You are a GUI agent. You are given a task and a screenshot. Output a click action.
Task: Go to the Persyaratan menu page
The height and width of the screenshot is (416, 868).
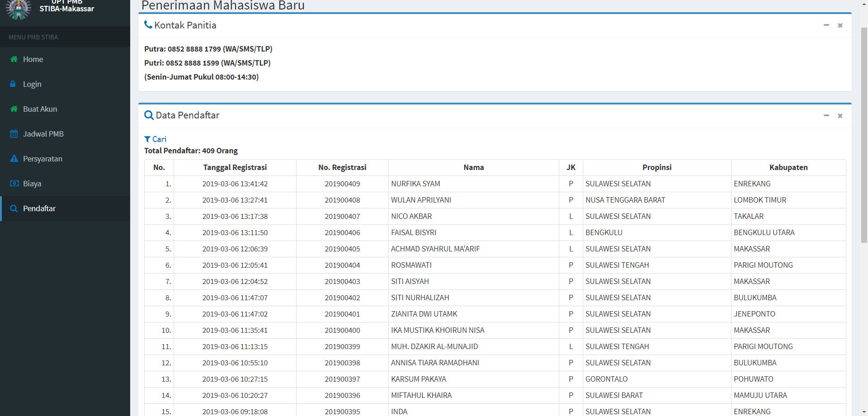[42, 159]
